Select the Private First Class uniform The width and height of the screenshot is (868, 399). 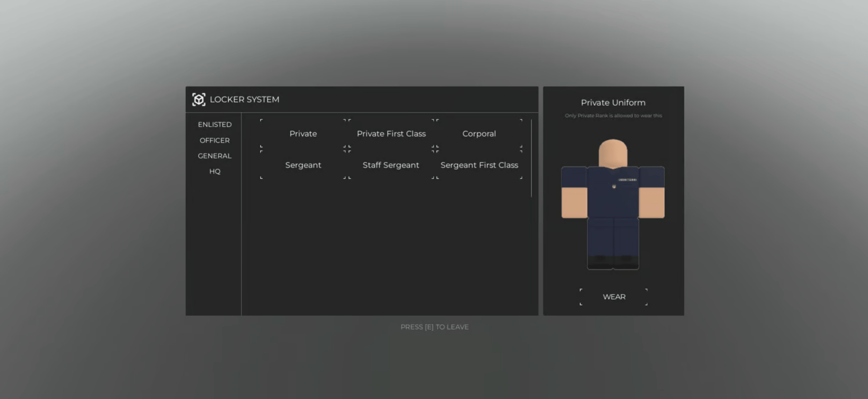391,134
